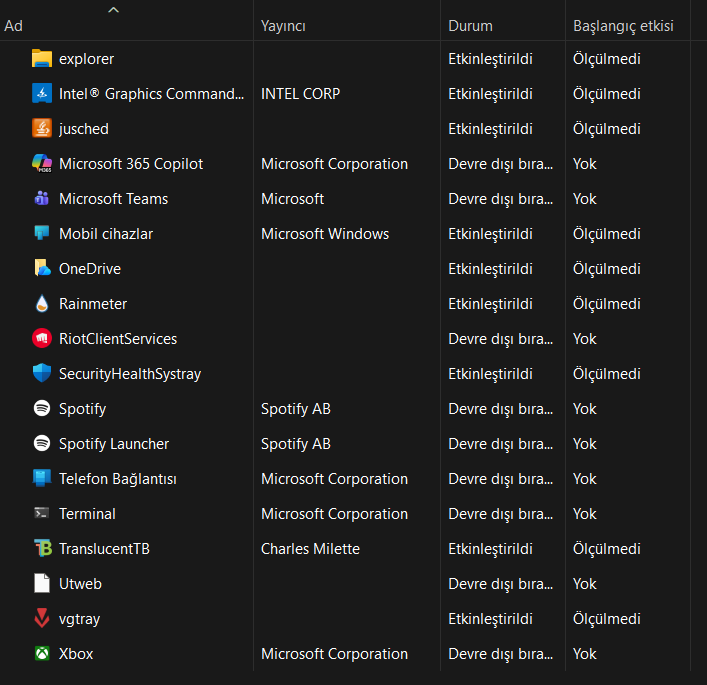Click the explorer folder icon
Screen dimensions: 707x685
tap(42, 59)
